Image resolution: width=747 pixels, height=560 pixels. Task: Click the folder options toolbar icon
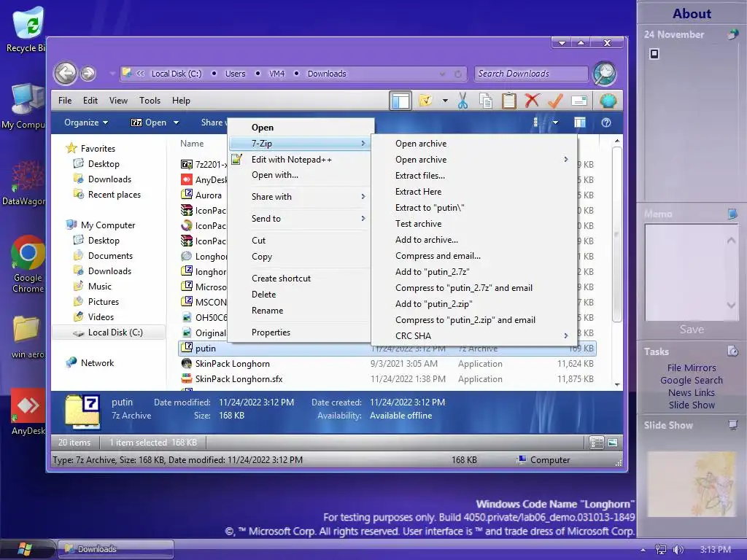[x=425, y=101]
